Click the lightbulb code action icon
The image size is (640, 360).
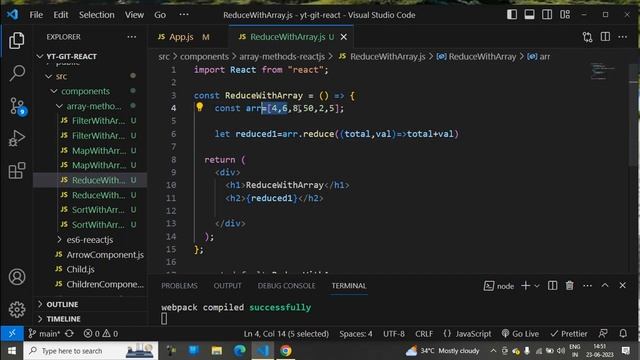click(x=199, y=107)
